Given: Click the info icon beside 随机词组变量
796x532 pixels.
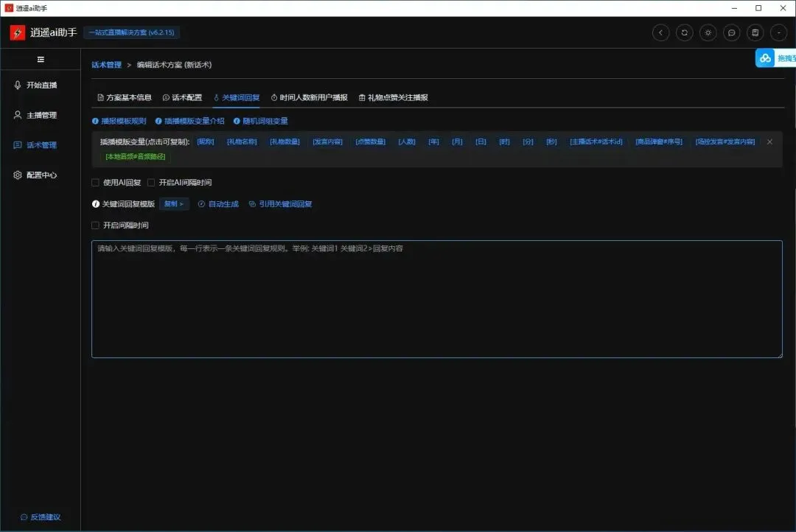Looking at the screenshot, I should (237, 122).
